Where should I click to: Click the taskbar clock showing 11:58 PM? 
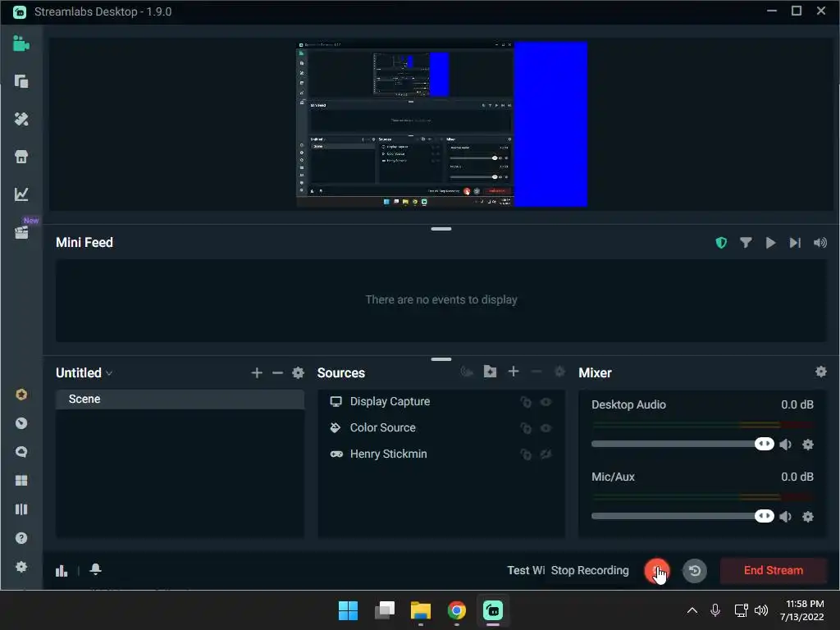[802, 610]
